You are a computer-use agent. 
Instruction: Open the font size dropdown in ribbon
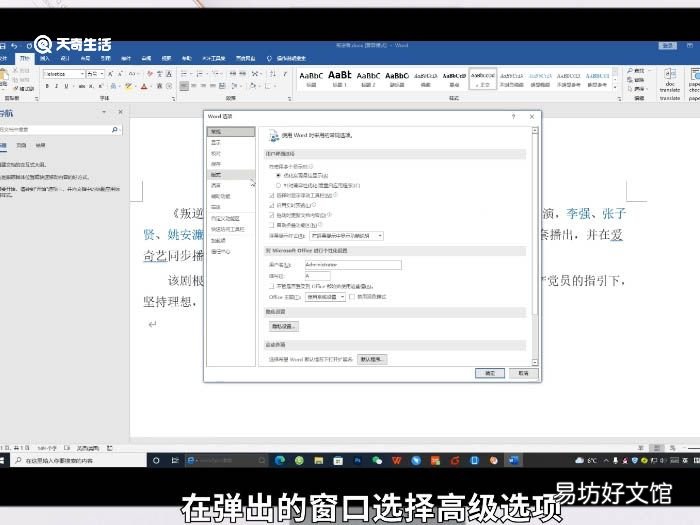(102, 74)
